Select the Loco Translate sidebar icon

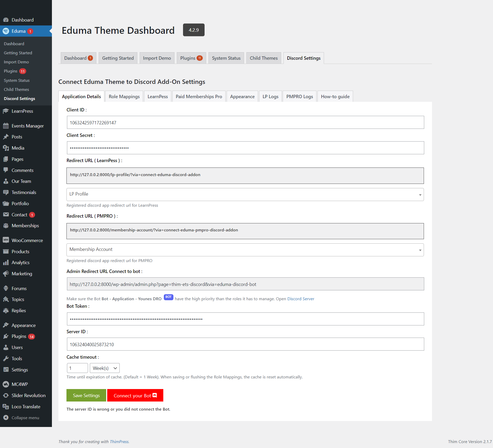point(6,406)
